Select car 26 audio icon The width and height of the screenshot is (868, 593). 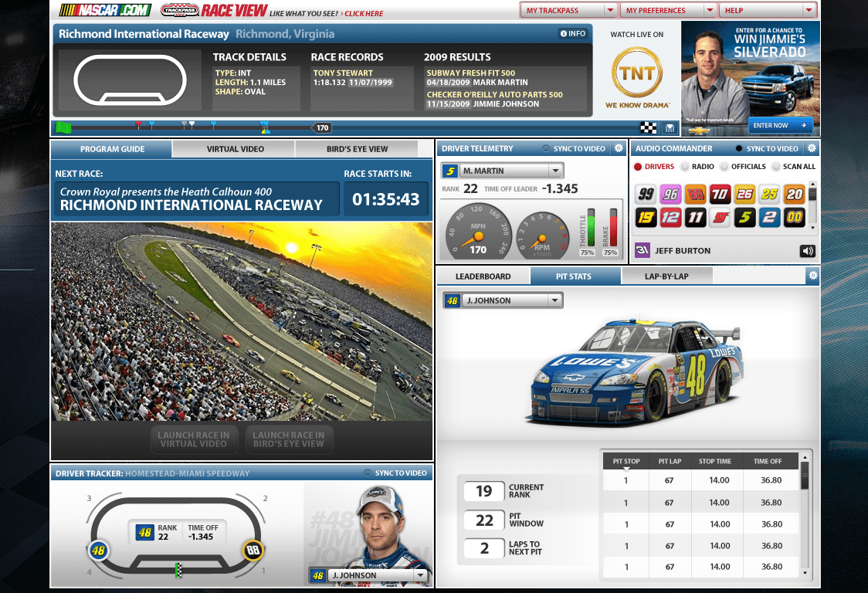(x=744, y=195)
